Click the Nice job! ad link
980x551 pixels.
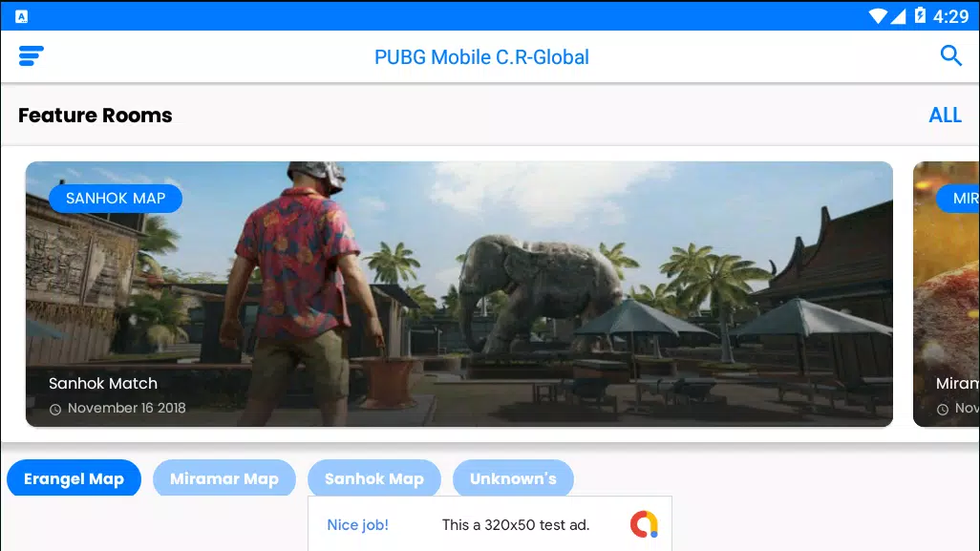[x=357, y=525]
